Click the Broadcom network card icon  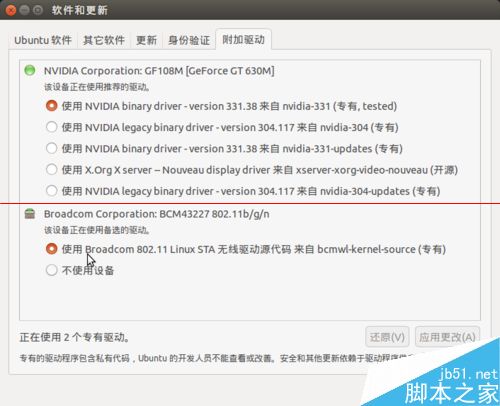coord(30,214)
